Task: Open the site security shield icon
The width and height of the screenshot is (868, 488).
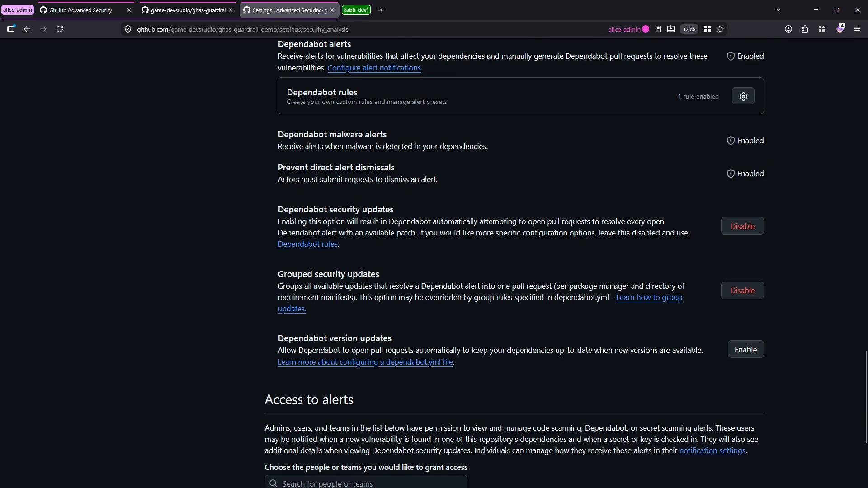Action: click(x=128, y=29)
